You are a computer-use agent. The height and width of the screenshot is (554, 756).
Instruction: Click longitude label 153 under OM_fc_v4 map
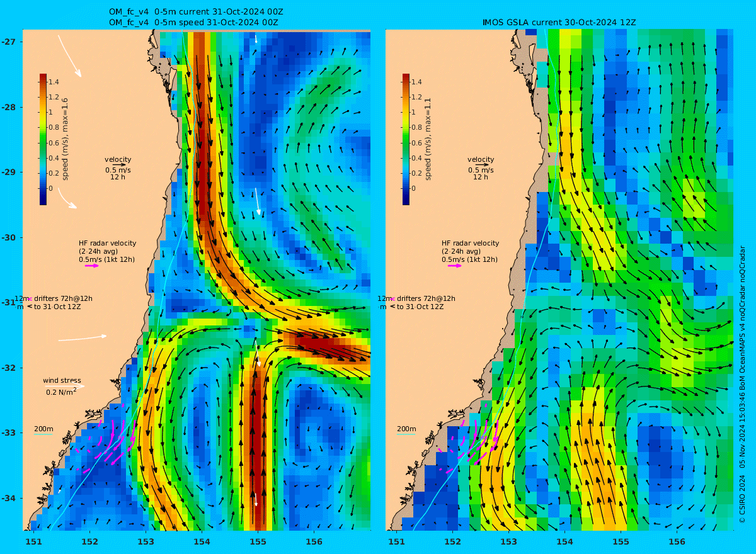[x=146, y=541]
